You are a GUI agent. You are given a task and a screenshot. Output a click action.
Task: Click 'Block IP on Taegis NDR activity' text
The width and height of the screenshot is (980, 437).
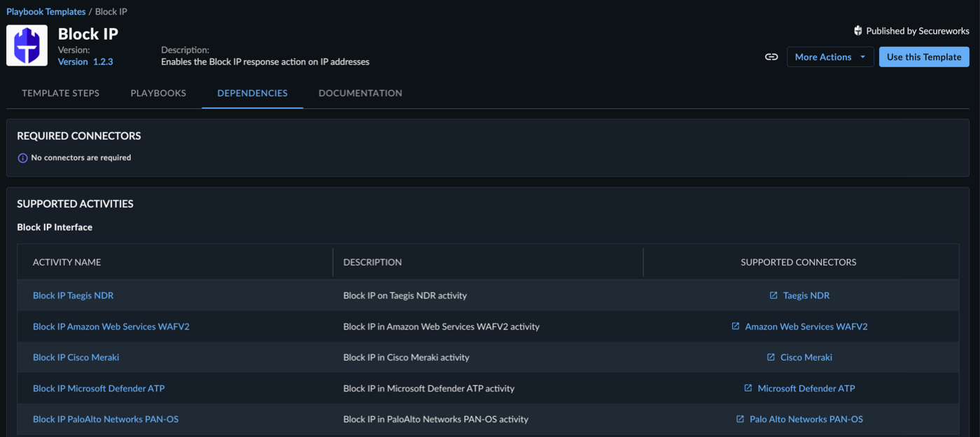point(405,295)
